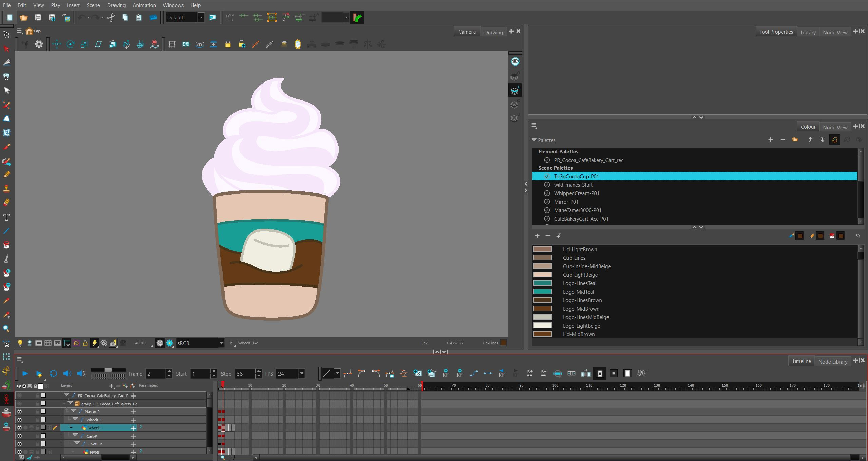This screenshot has height=461, width=868.
Task: Toggle the grid display icon
Action: 172,44
